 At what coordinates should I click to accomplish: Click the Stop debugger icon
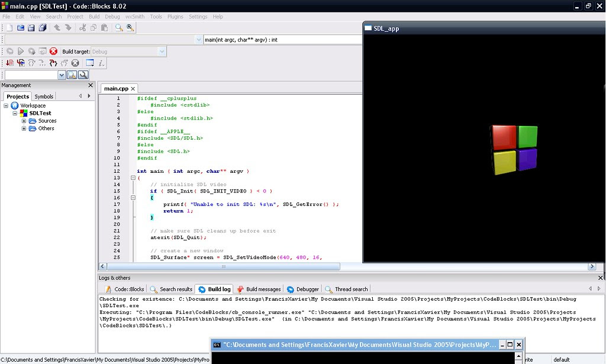coord(75,63)
